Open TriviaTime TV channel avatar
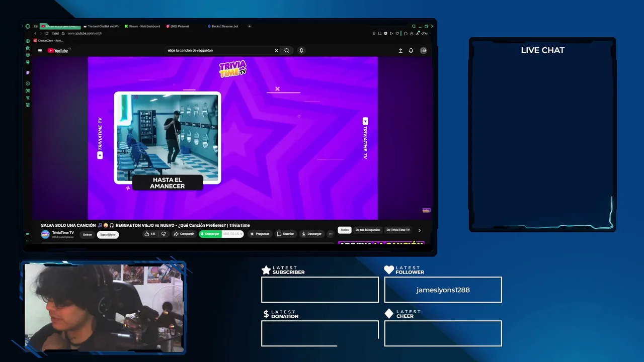644x362 pixels. [45, 234]
